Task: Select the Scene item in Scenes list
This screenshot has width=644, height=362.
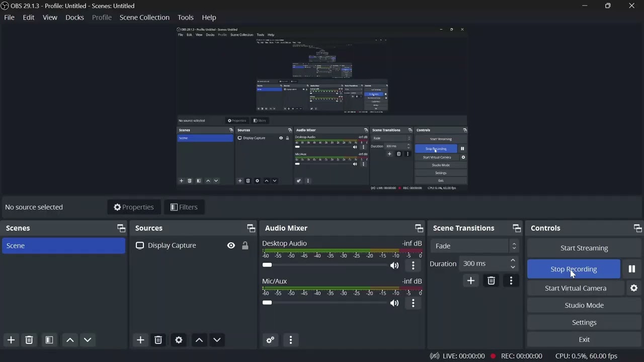Action: (63, 245)
